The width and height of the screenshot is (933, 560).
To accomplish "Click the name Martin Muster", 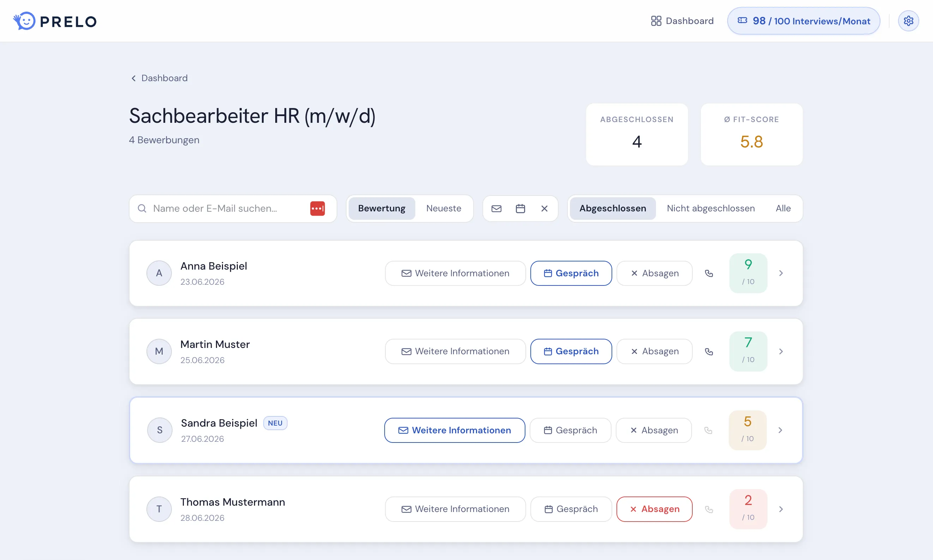I will click(215, 344).
